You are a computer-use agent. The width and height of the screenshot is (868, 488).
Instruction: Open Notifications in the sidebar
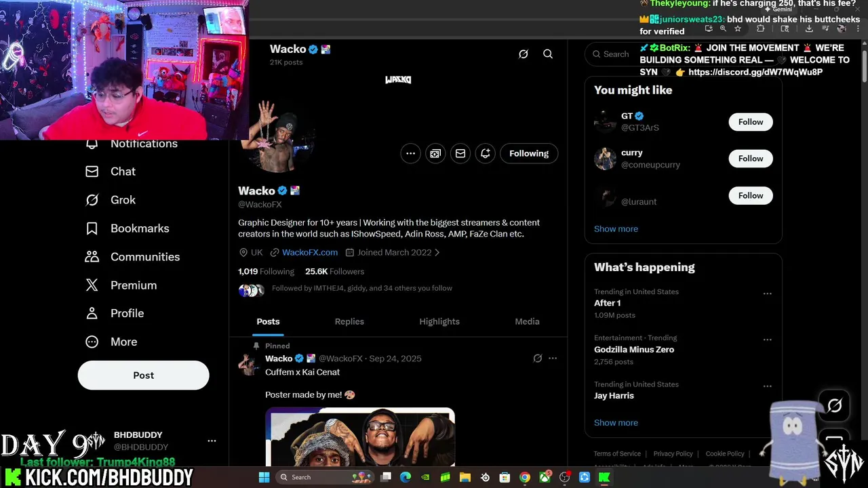(x=132, y=144)
